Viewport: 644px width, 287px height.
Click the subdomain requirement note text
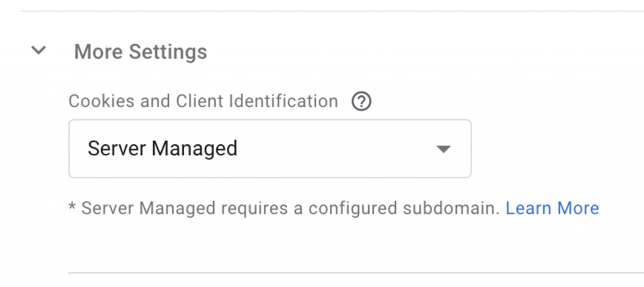290,208
